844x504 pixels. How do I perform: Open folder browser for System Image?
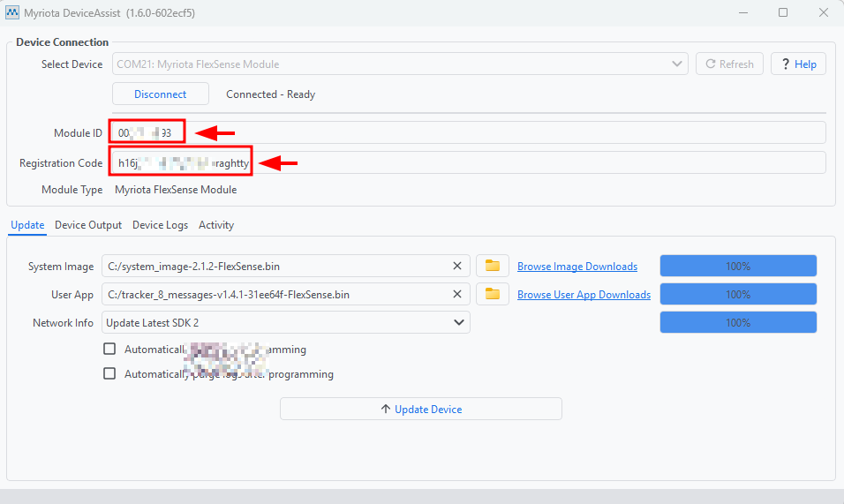[493, 266]
